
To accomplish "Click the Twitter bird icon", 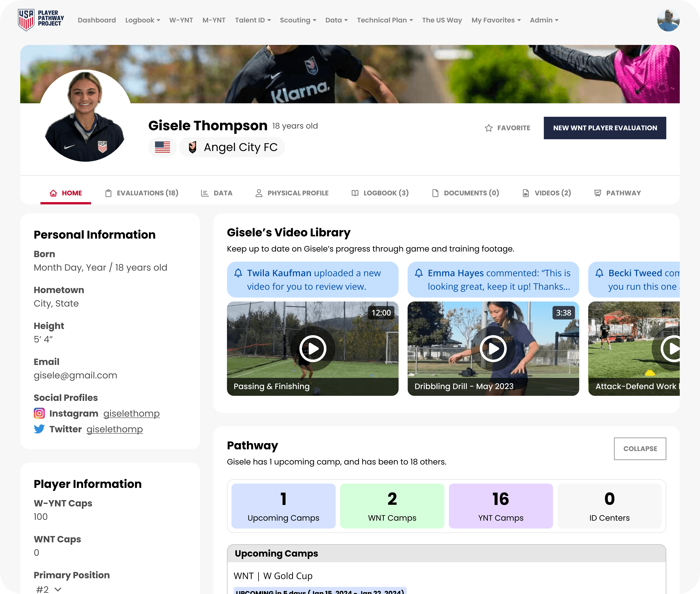I will 39,429.
